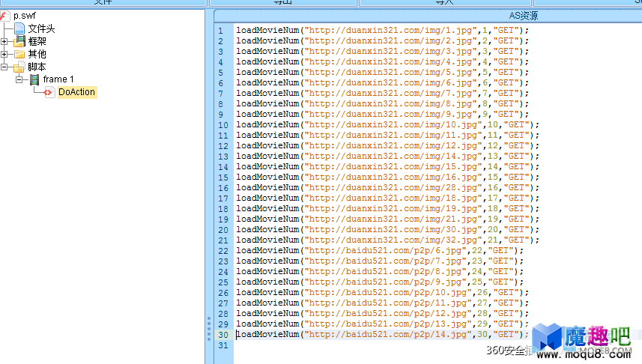The height and width of the screenshot is (364, 642).
Task: Click the code line loading img/14.jpg
Action: coord(388,156)
